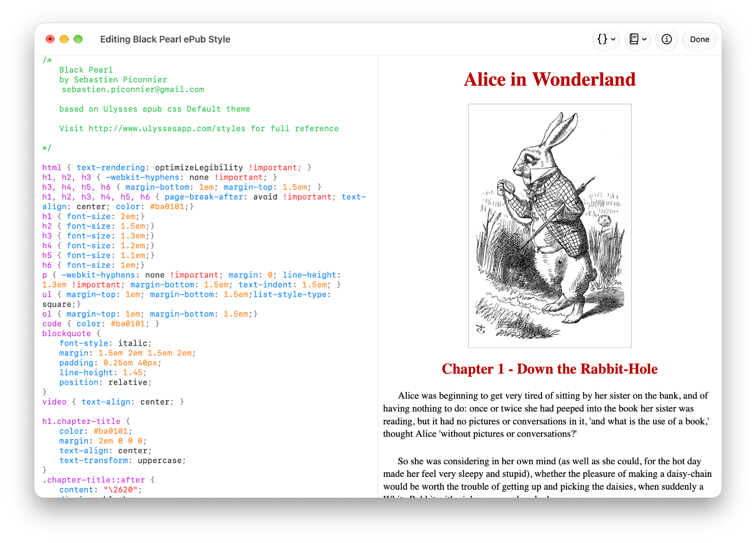
Task: Click the ol margin-top rule line
Action: 150,314
